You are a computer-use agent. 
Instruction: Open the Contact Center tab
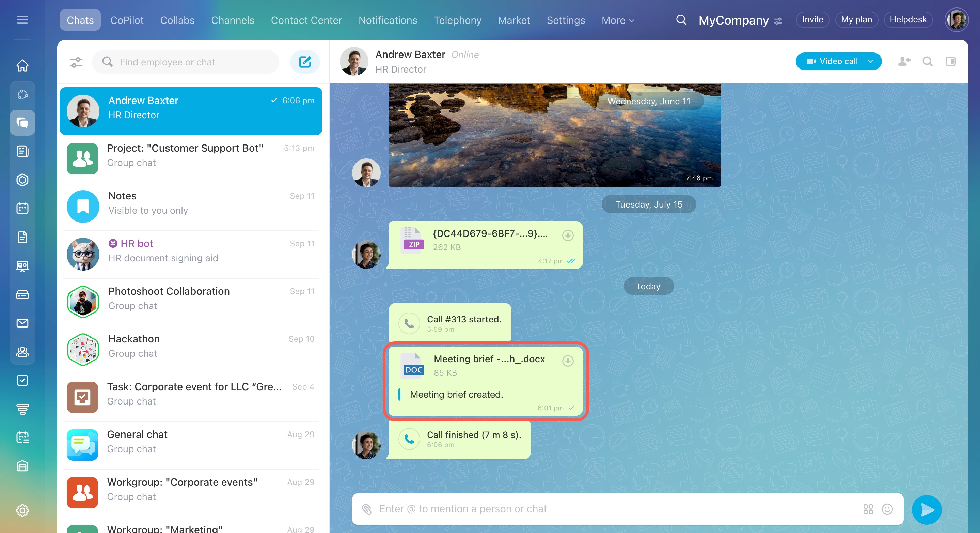pos(306,20)
